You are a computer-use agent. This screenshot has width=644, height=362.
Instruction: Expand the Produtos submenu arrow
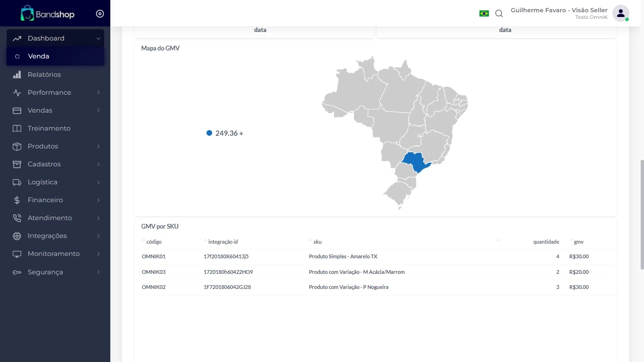point(98,146)
